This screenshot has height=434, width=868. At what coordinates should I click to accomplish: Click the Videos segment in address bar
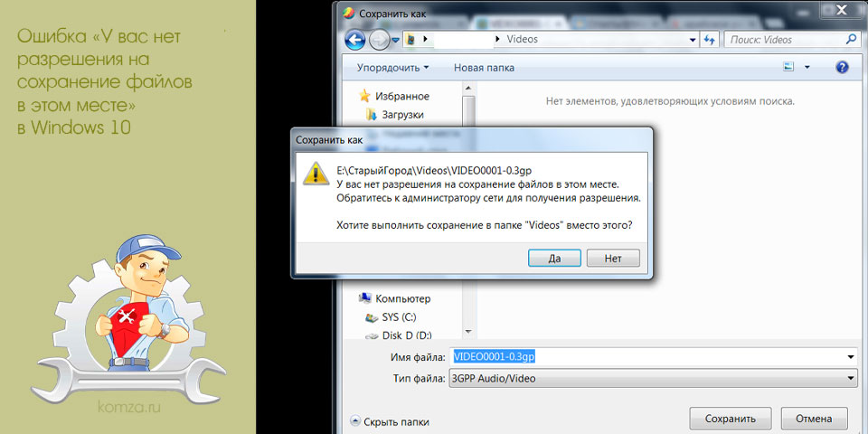[522, 39]
